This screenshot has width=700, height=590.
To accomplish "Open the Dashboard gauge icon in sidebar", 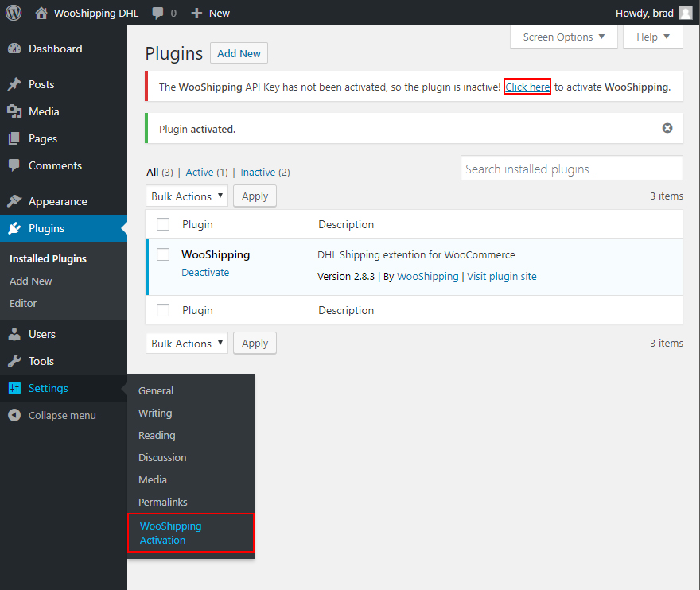I will (x=14, y=49).
